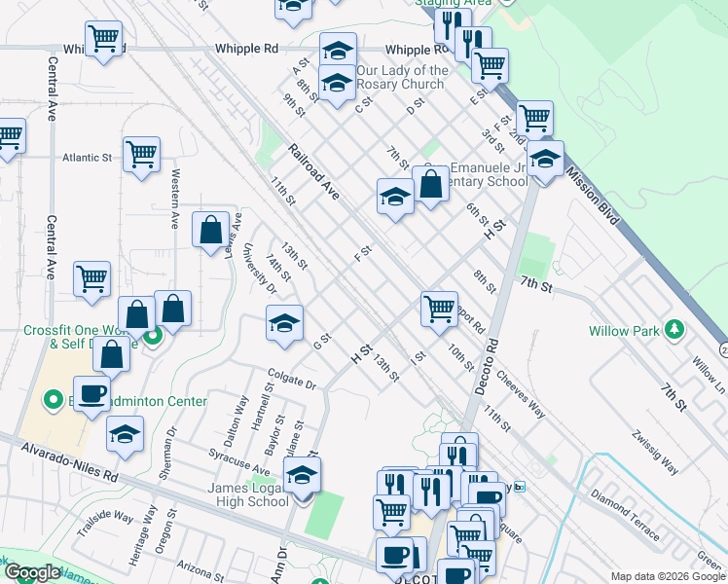This screenshot has width=728, height=584.
Task: Click the Decoto Rd street label
Action: click(x=486, y=367)
